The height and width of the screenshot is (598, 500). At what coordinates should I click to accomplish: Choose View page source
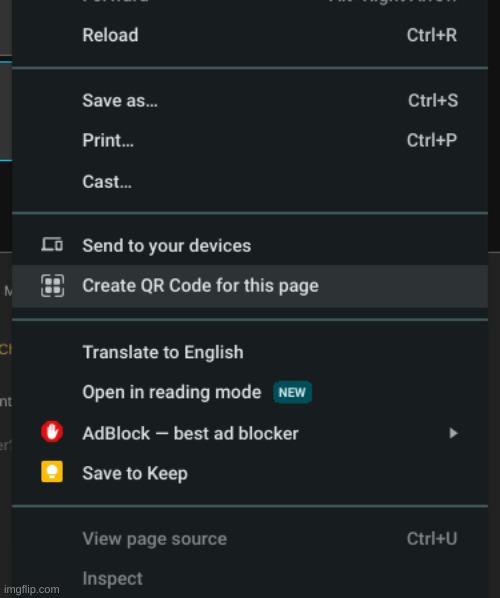[250, 539]
